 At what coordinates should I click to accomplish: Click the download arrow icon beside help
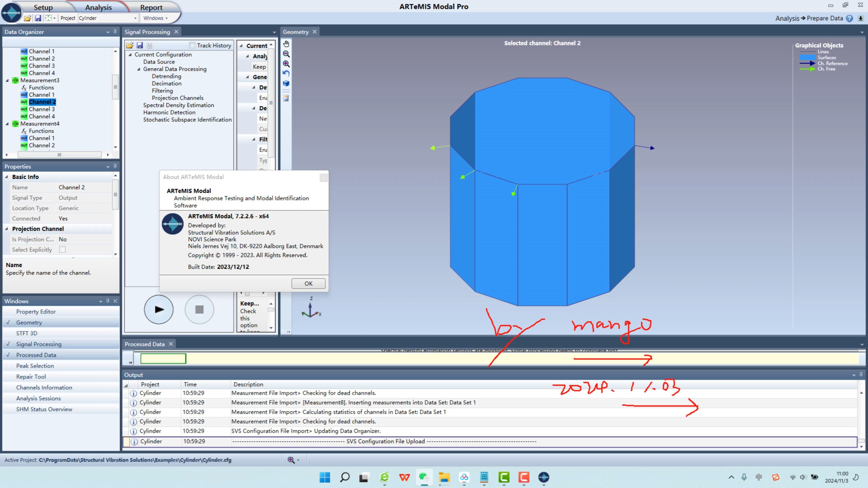[x=860, y=19]
